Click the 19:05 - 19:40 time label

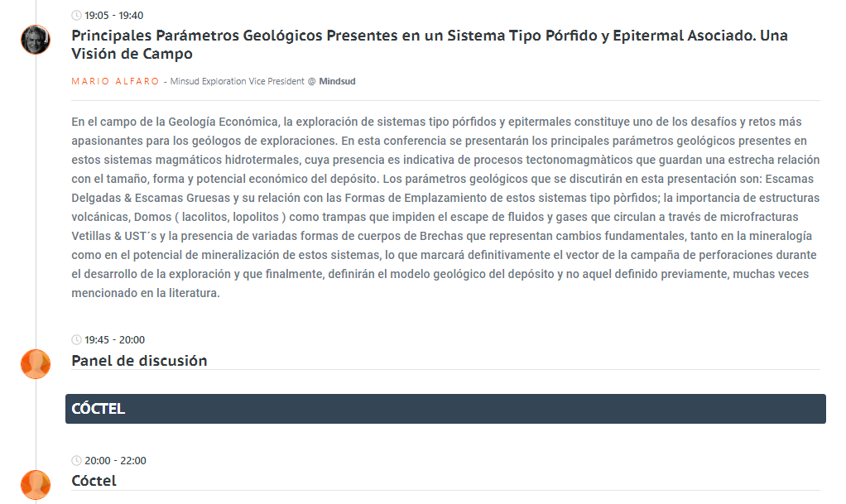[x=114, y=16]
